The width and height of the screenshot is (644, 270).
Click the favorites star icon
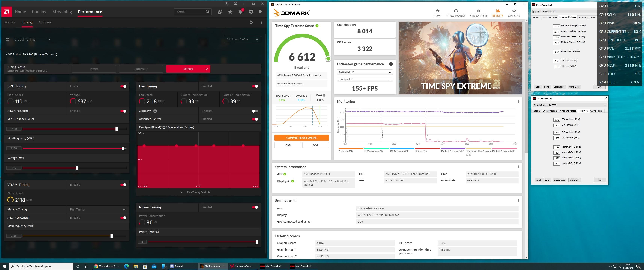(230, 12)
